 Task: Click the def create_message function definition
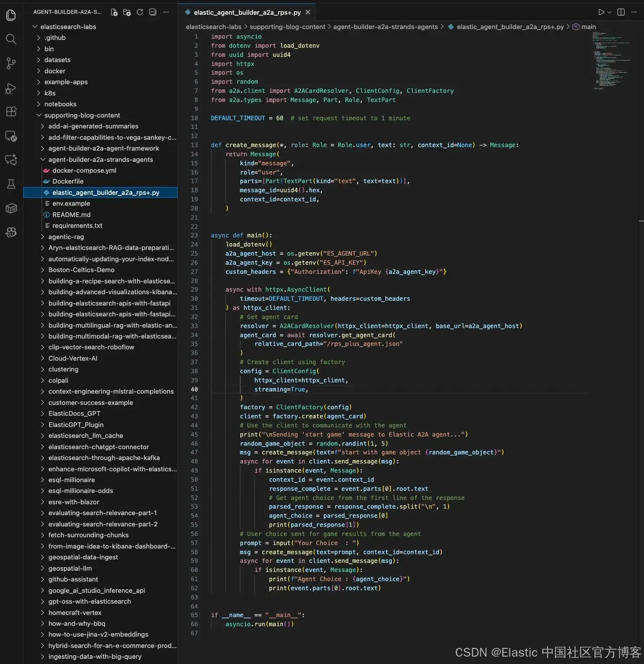pyautogui.click(x=365, y=145)
